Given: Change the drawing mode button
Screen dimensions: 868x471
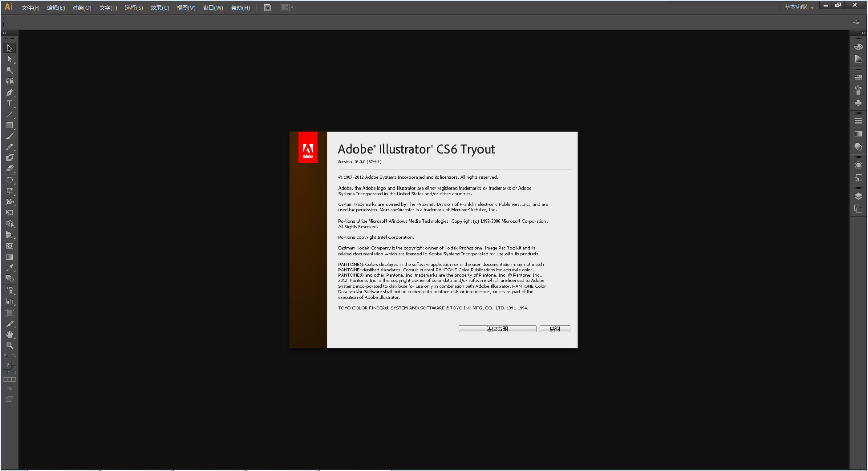Looking at the screenshot, I should point(10,389).
